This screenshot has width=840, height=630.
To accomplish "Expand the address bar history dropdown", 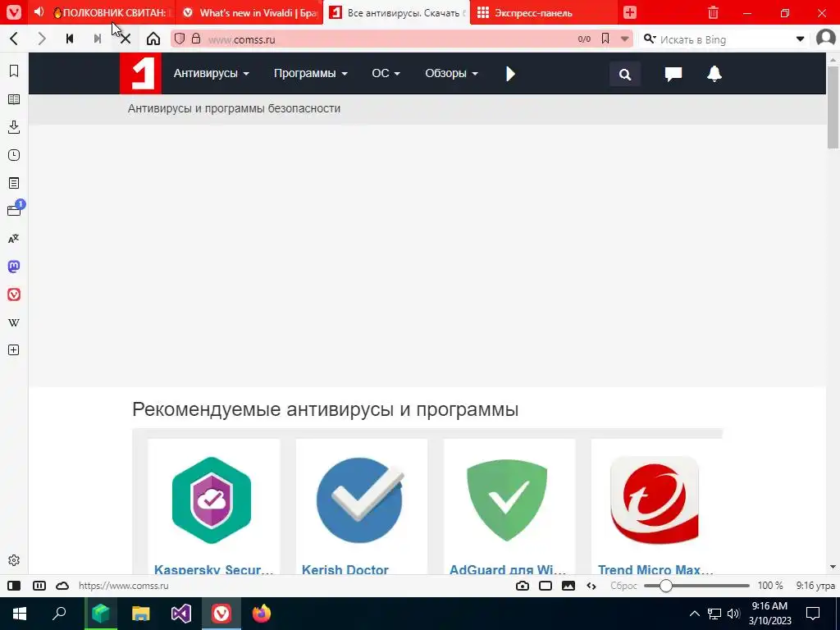I will click(624, 39).
